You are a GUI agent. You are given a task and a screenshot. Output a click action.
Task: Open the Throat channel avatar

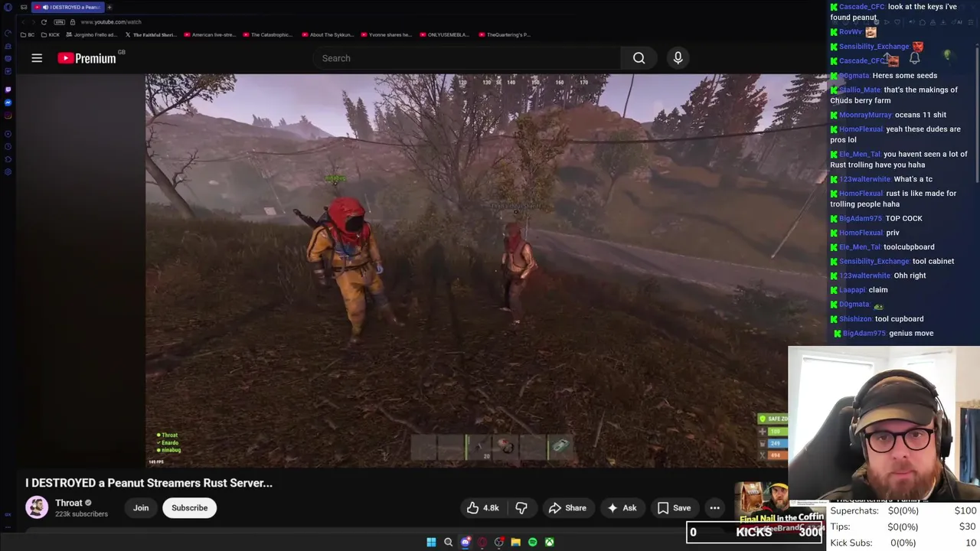[x=36, y=507]
